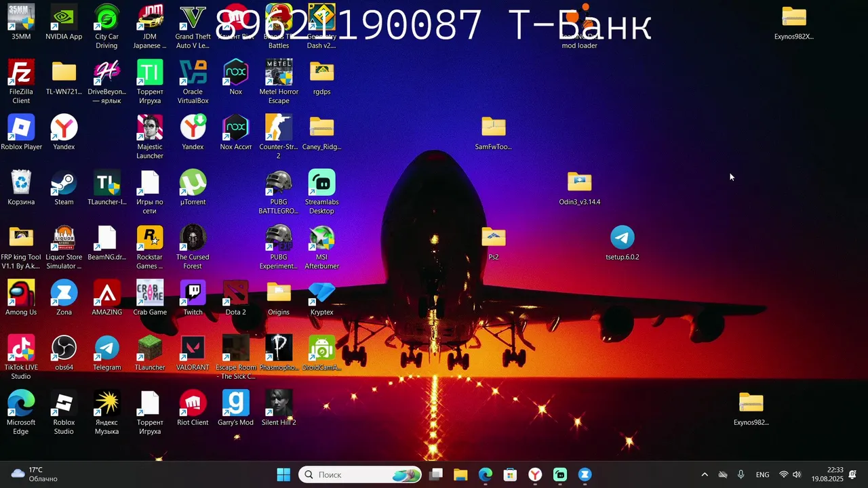Launch Among Us

[21, 298]
